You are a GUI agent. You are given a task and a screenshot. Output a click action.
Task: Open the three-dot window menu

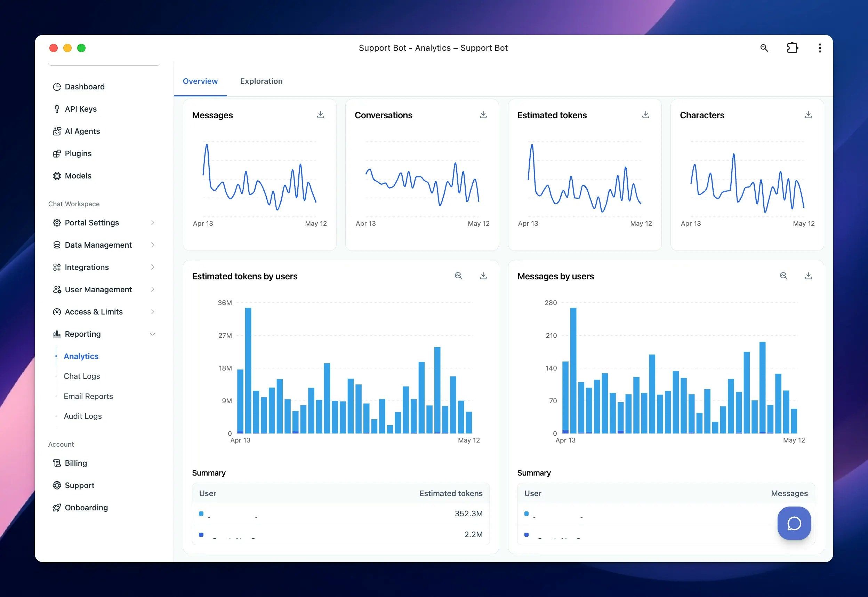click(820, 48)
